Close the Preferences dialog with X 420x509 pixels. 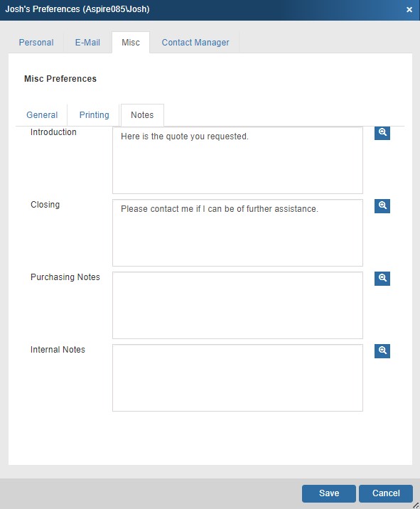coord(409,10)
